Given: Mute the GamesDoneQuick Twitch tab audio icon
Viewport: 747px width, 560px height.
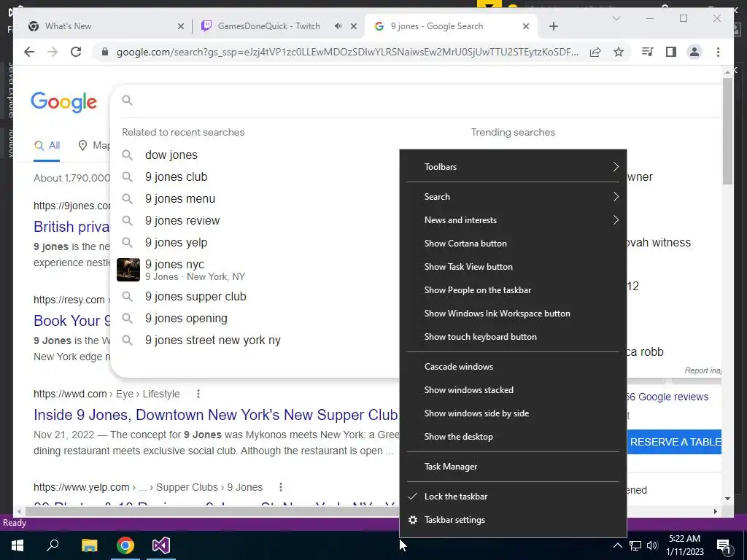Looking at the screenshot, I should click(x=338, y=26).
